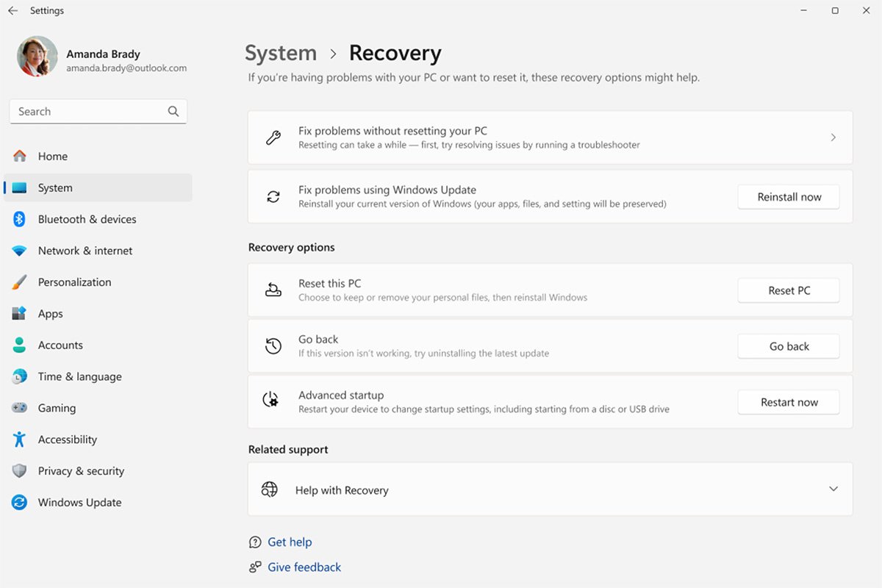Select the Bluetooth & devices icon in sidebar
The image size is (882, 588).
pyautogui.click(x=20, y=219)
